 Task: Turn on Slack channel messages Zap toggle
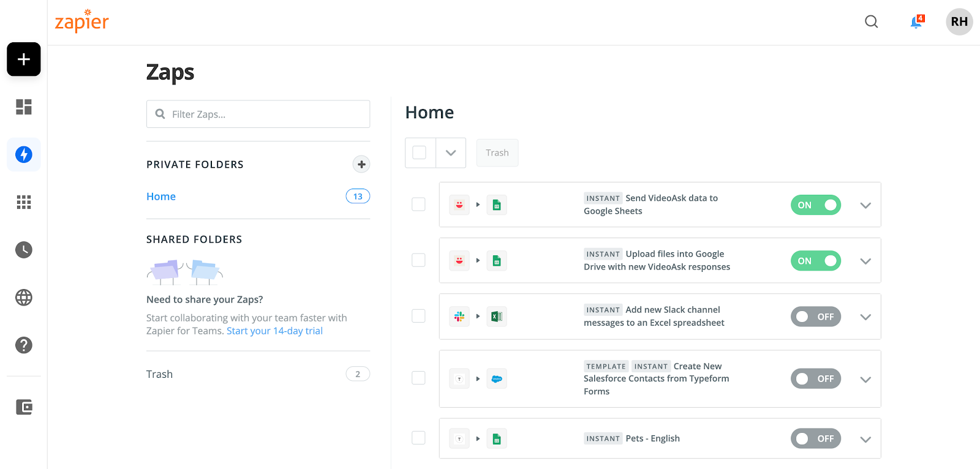tap(816, 317)
